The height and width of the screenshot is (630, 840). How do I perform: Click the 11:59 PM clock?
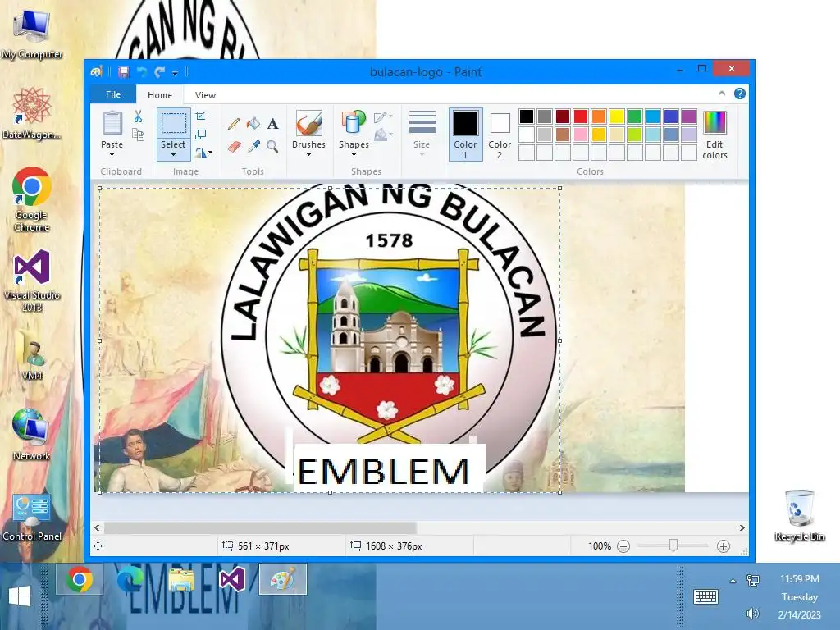click(x=799, y=579)
